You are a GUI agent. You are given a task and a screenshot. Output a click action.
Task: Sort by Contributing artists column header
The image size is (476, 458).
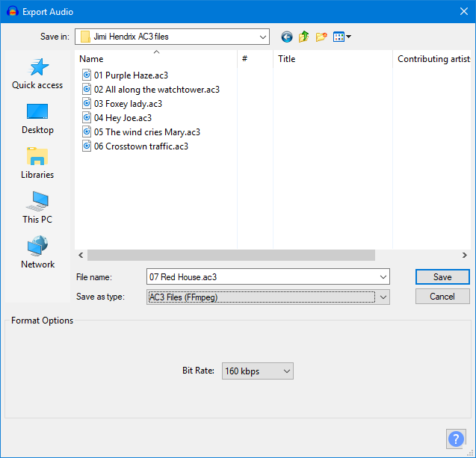[x=432, y=58]
